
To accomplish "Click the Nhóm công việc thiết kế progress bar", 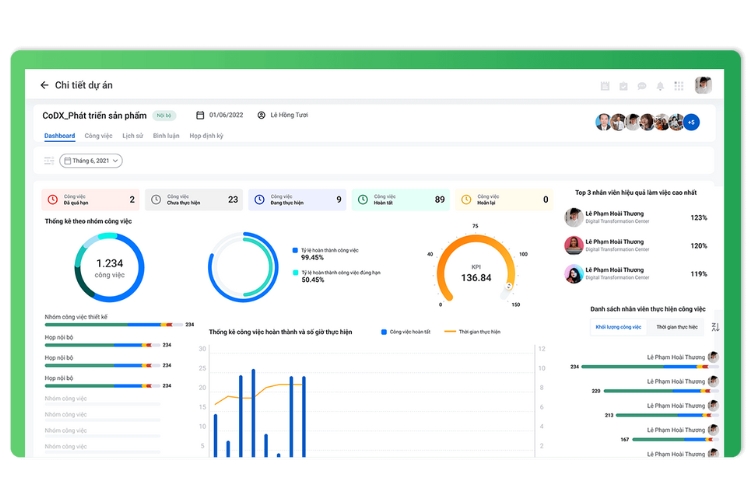I will click(x=110, y=325).
